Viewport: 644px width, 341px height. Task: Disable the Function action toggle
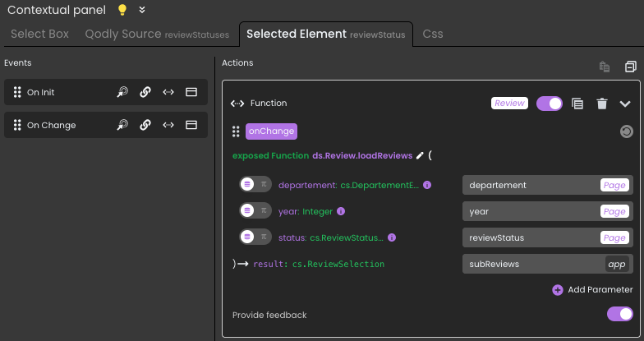549,104
